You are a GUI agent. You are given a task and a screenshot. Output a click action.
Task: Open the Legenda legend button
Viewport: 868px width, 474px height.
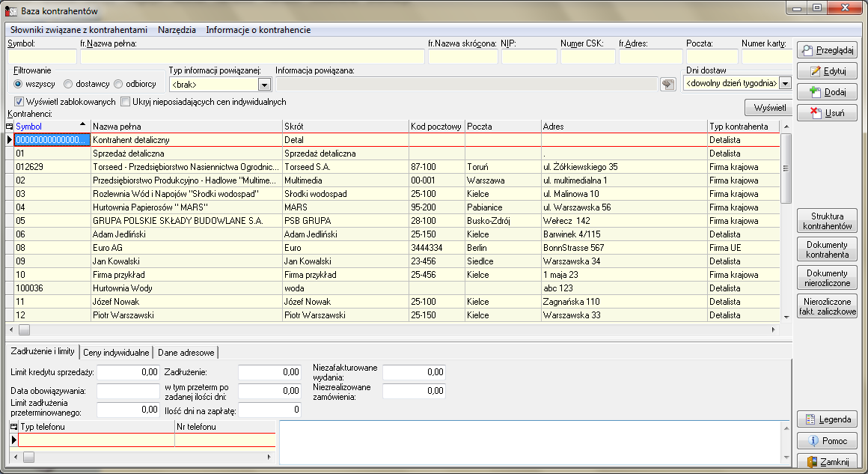827,419
